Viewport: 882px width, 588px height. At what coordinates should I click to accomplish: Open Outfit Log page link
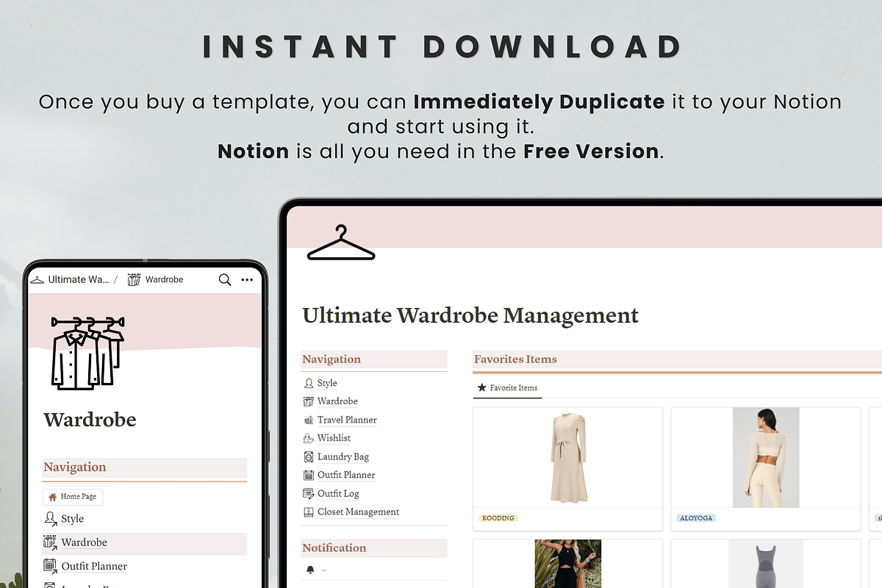click(x=338, y=493)
